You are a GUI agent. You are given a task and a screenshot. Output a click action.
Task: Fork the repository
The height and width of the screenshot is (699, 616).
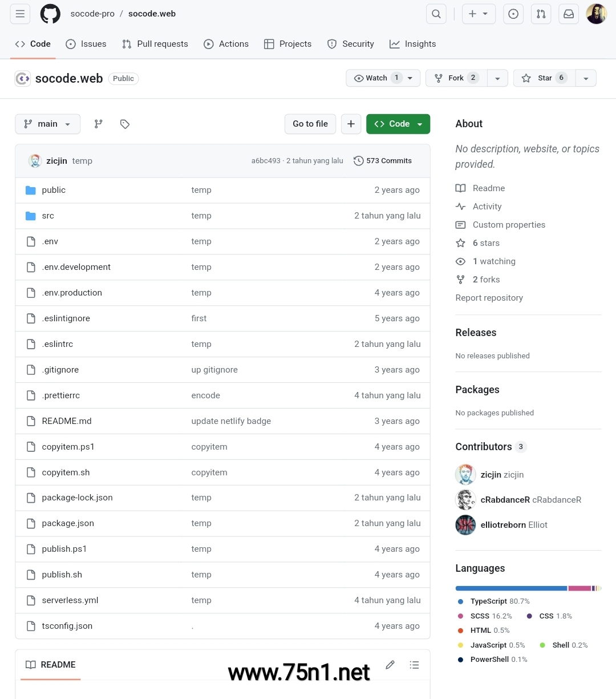click(x=456, y=78)
